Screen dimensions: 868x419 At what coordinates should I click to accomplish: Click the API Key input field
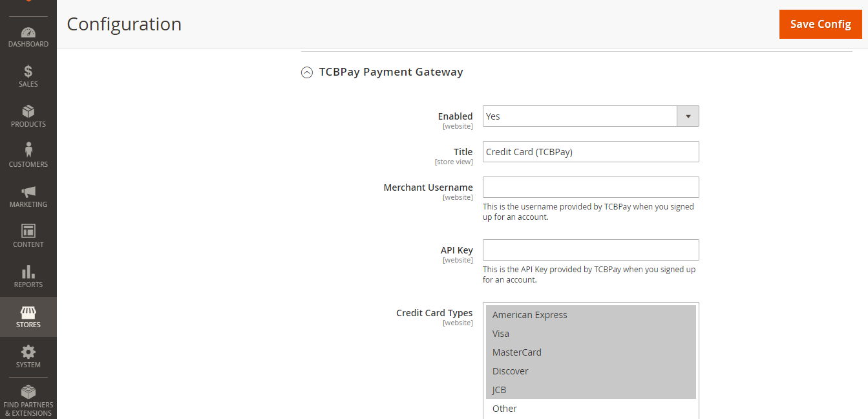click(x=591, y=250)
